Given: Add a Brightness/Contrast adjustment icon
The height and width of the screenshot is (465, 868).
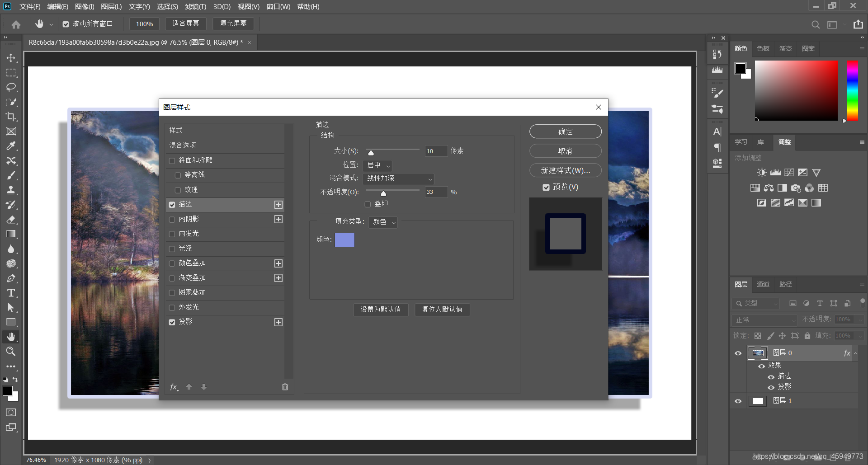Looking at the screenshot, I should point(762,173).
